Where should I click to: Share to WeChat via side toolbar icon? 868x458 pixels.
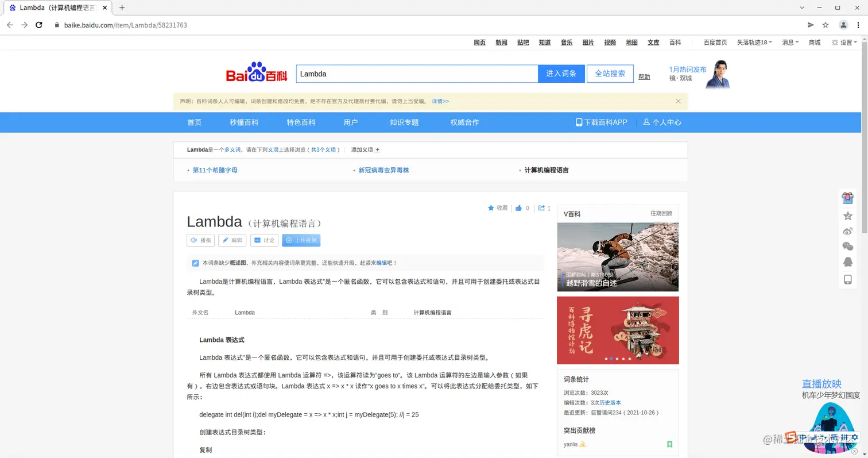tap(847, 247)
